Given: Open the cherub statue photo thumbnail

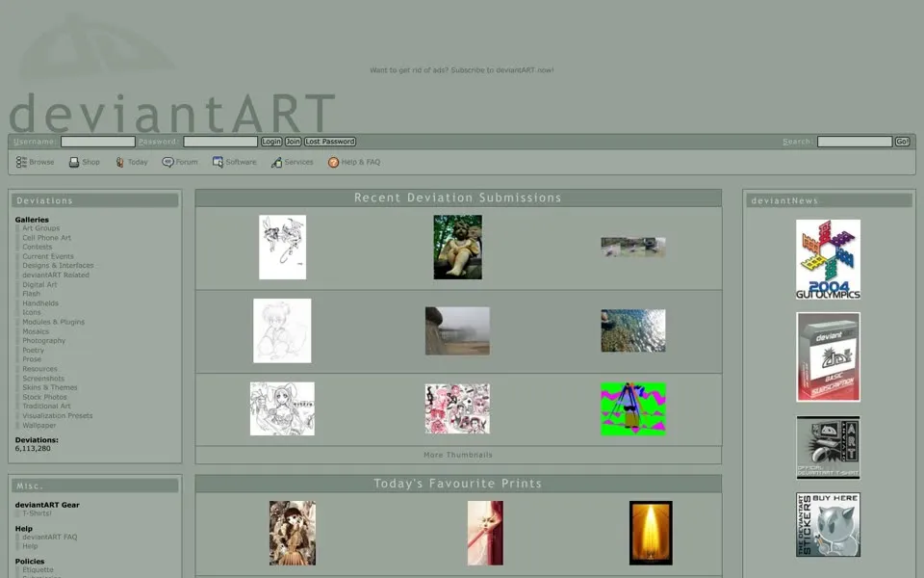Looking at the screenshot, I should pos(458,248).
